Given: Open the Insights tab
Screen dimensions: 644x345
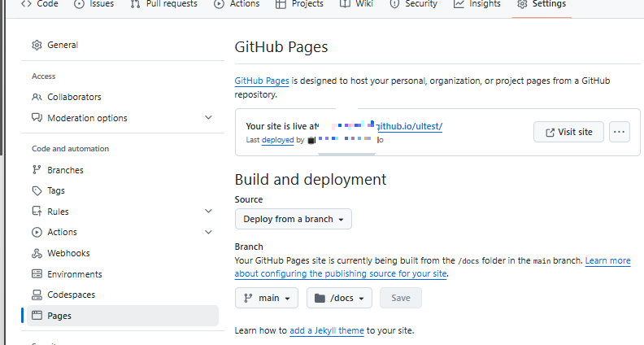Looking at the screenshot, I should 477,4.
